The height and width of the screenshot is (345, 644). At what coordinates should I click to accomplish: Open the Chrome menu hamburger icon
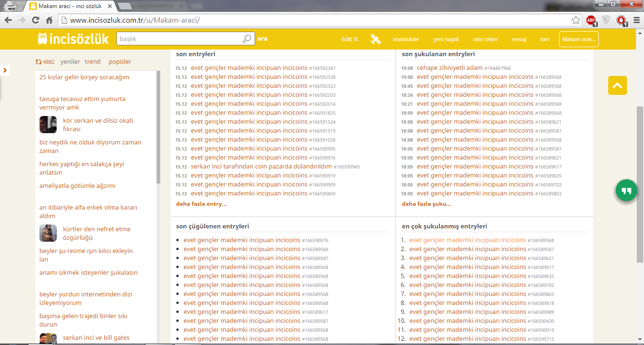pos(636,20)
